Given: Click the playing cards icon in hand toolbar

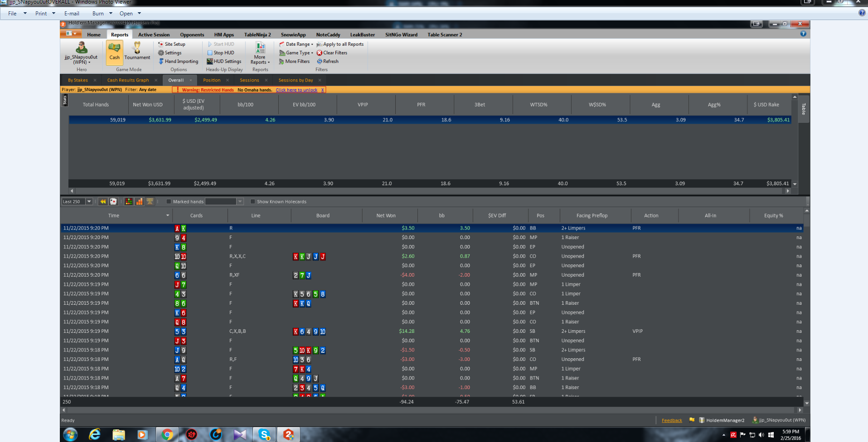Looking at the screenshot, I should pos(113,202).
